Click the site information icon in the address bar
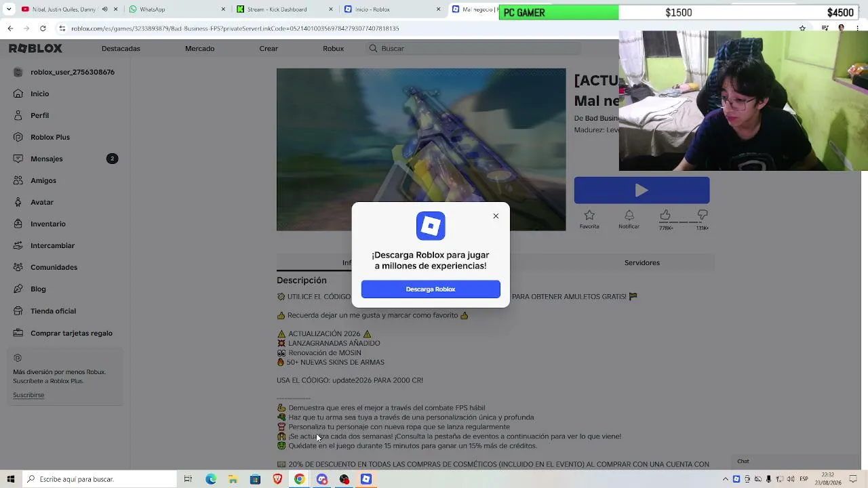Viewport: 868px width, 488px height. (x=62, y=28)
